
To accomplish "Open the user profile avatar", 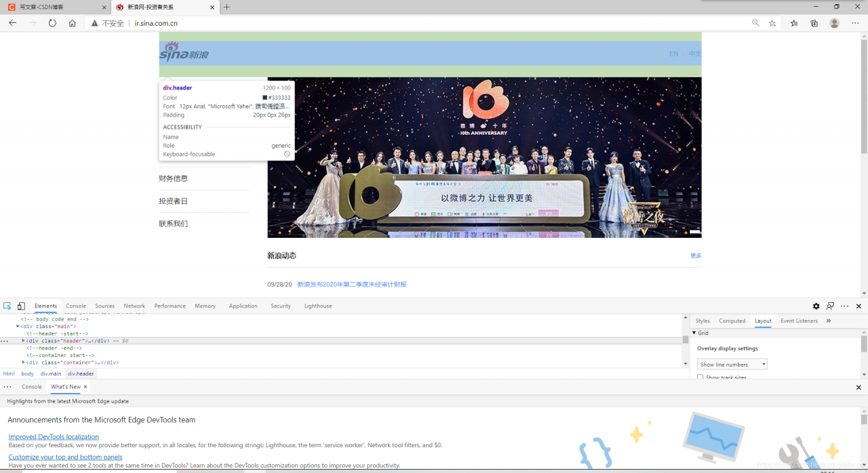I will pos(835,23).
